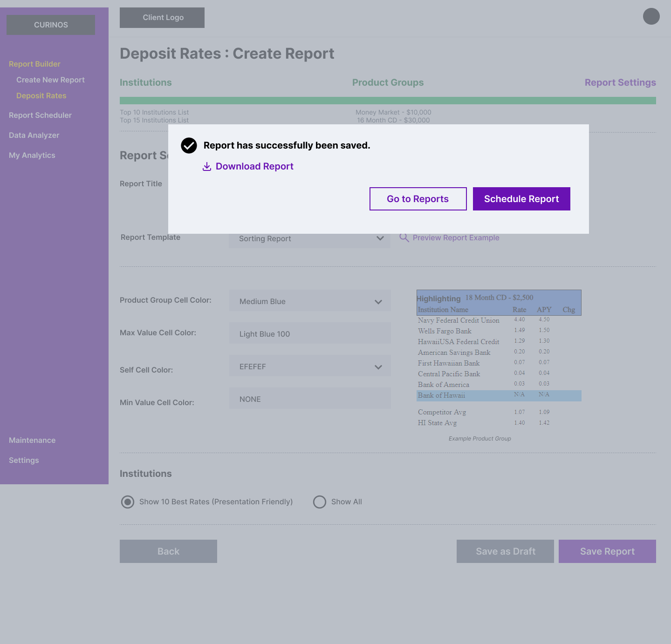Click Example Product Group caption
The width and height of the screenshot is (671, 644).
tap(479, 439)
